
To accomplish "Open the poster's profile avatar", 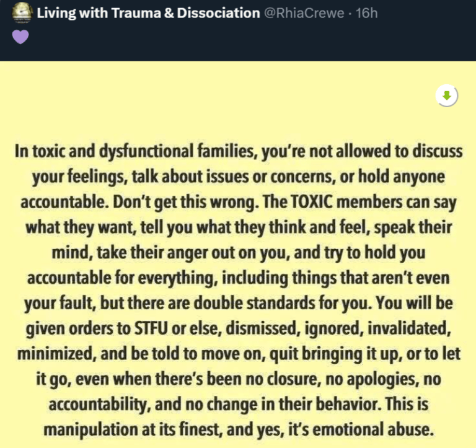I will coord(22,12).
